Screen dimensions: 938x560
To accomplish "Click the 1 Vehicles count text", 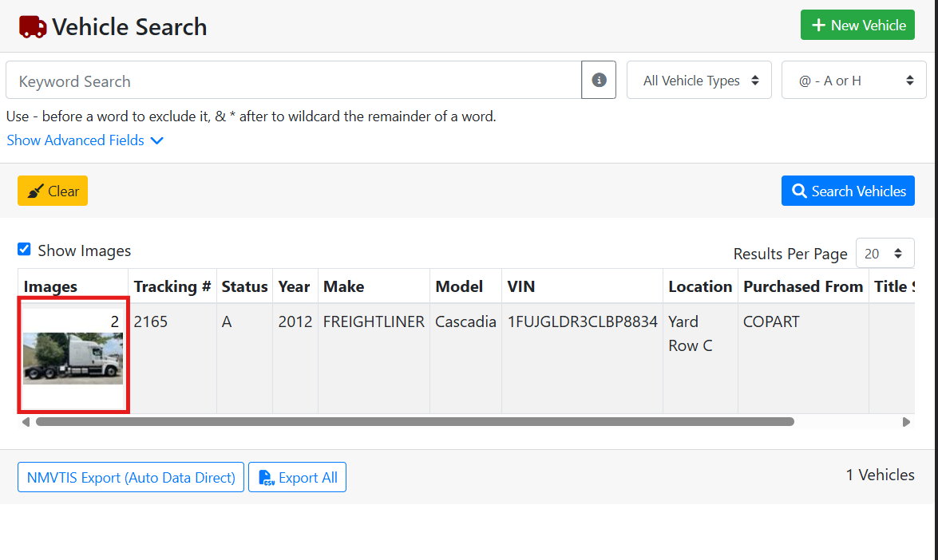I will point(880,475).
